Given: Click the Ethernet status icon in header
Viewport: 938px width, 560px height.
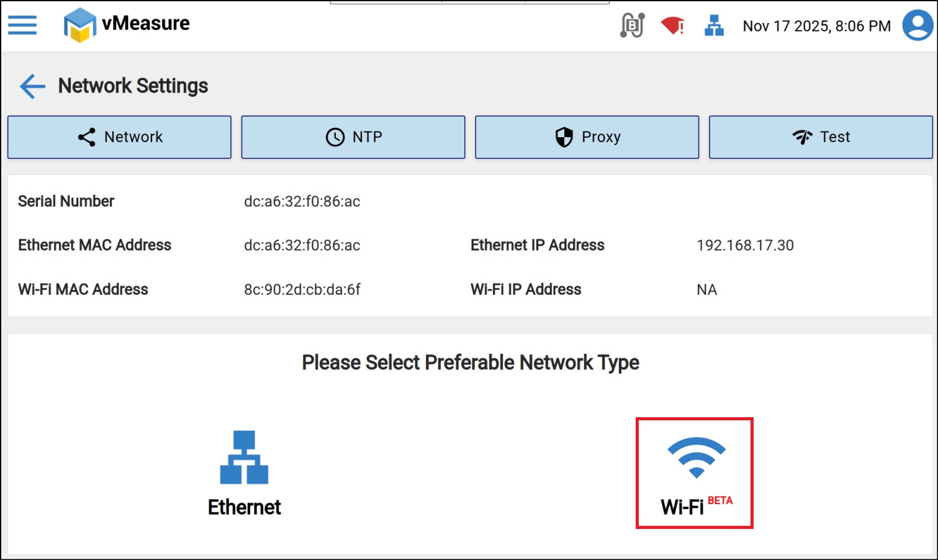Looking at the screenshot, I should click(x=714, y=25).
